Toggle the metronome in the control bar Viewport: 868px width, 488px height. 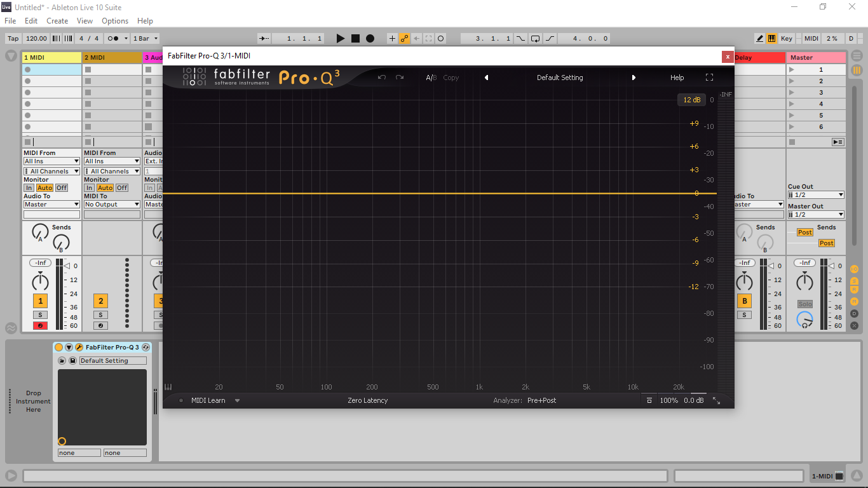pos(113,38)
